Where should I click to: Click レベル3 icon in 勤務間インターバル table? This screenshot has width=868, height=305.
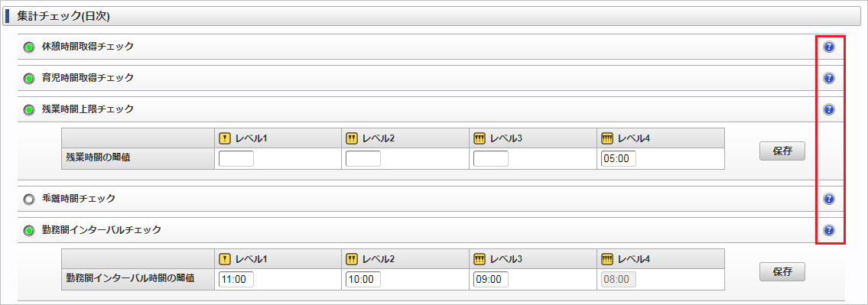480,258
